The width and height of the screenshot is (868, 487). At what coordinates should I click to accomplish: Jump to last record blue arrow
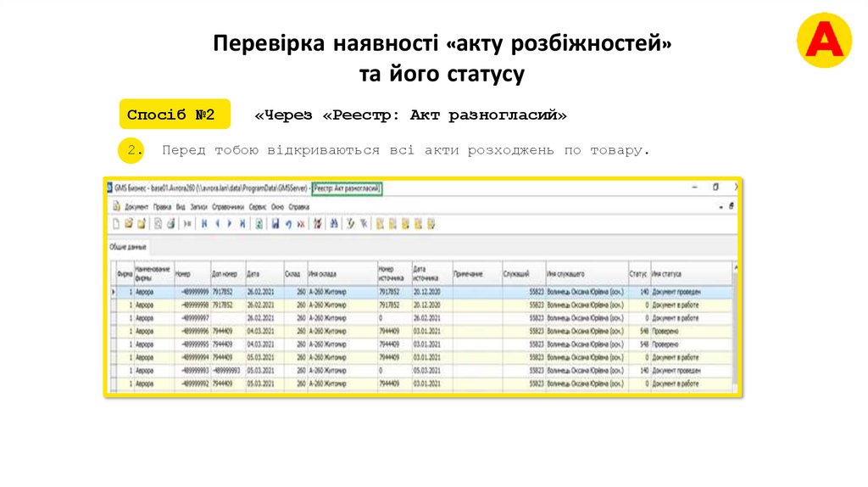[x=242, y=224]
